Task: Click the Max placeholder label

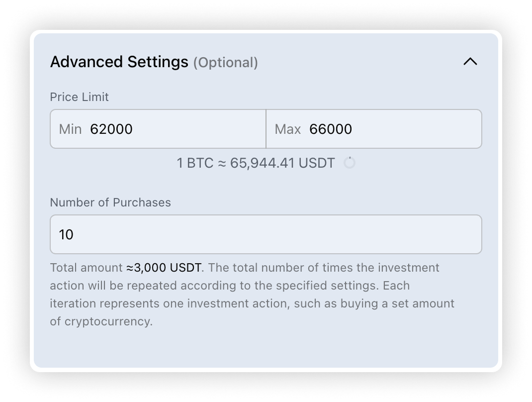Action: (x=288, y=129)
